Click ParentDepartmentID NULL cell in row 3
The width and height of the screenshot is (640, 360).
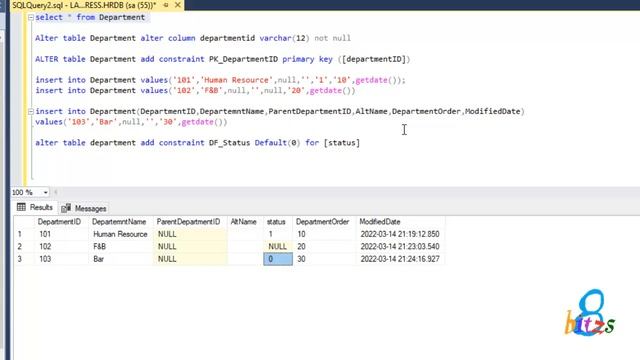[190, 259]
